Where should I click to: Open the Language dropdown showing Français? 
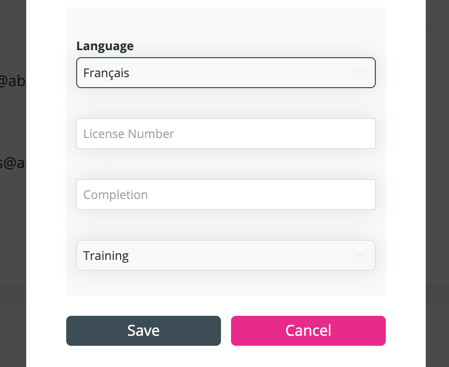[226, 73]
